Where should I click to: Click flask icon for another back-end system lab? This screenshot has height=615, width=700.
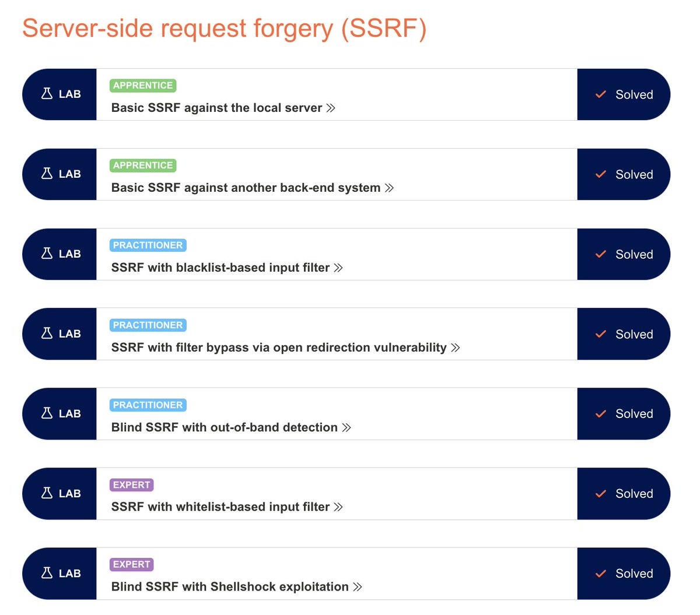(47, 174)
